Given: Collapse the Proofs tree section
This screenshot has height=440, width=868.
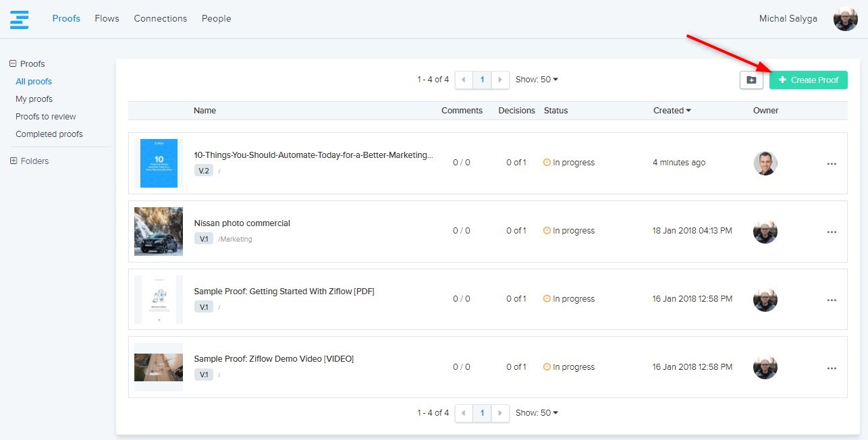Looking at the screenshot, I should click(13, 64).
